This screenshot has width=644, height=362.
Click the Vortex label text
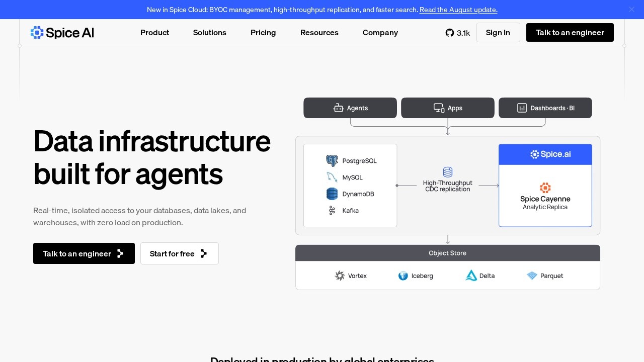[357, 276]
